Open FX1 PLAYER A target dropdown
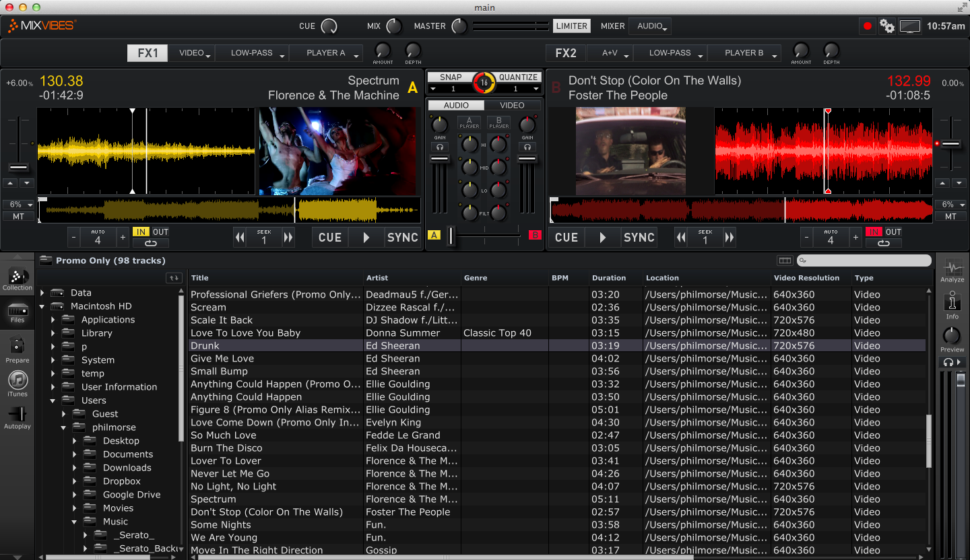Viewport: 970px width, 560px height. coord(326,53)
